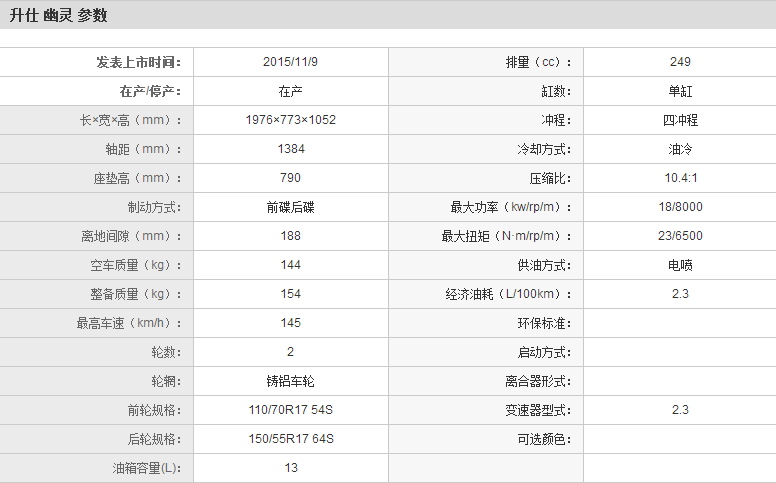Click the 前碟后碟 brake type value
The image size is (776, 483).
(x=290, y=207)
